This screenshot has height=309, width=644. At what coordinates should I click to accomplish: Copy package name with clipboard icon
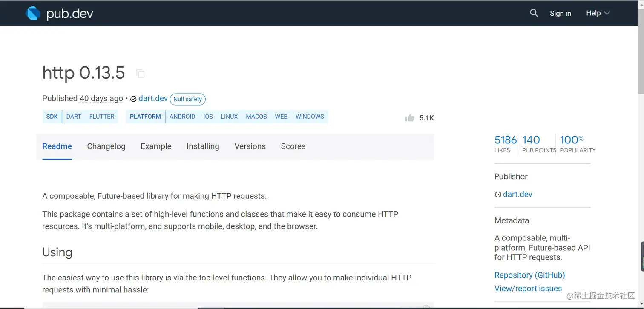[141, 74]
